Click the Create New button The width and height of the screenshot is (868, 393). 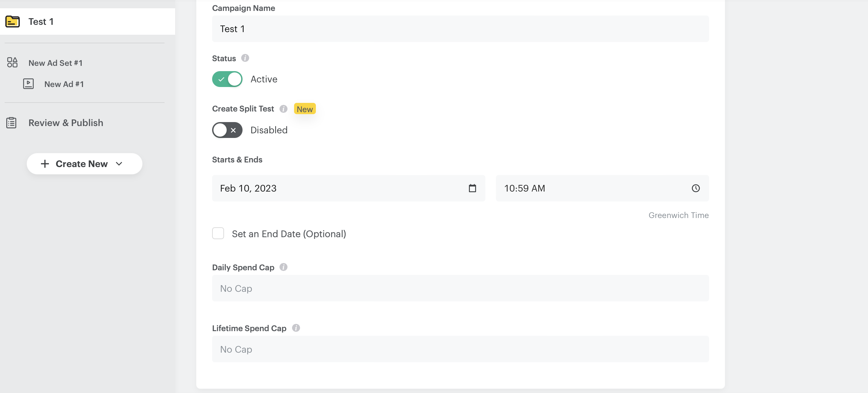85,164
